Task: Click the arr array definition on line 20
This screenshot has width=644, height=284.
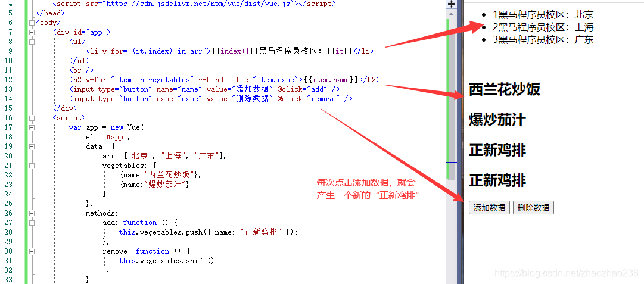Action: point(164,156)
